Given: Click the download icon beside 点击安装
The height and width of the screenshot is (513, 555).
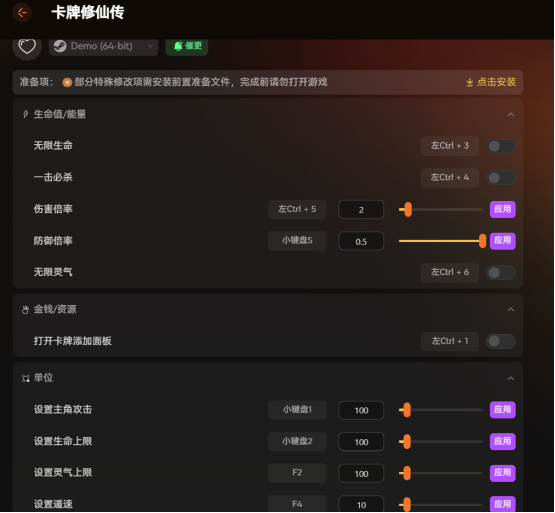Looking at the screenshot, I should [469, 82].
